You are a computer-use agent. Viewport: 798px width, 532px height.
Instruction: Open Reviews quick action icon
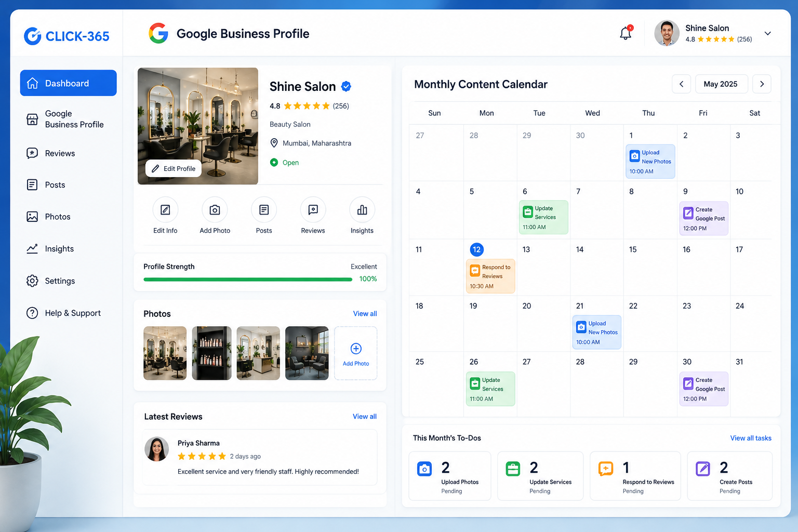click(x=313, y=210)
